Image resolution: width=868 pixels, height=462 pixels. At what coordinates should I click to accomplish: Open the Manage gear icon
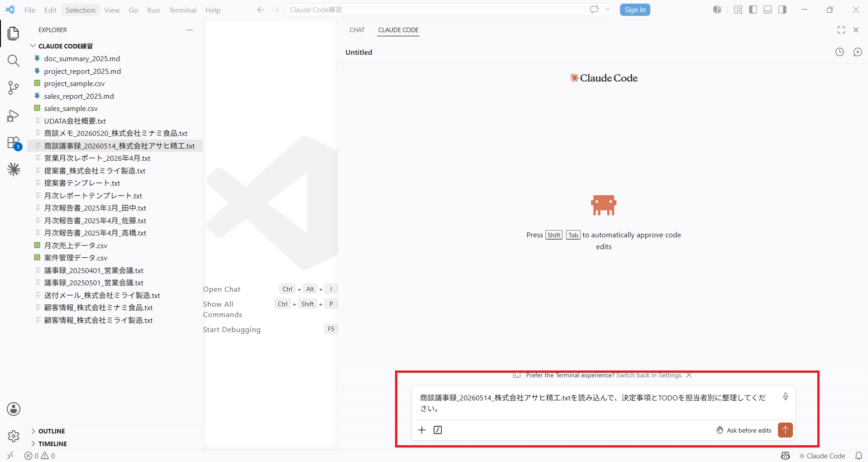click(x=14, y=436)
